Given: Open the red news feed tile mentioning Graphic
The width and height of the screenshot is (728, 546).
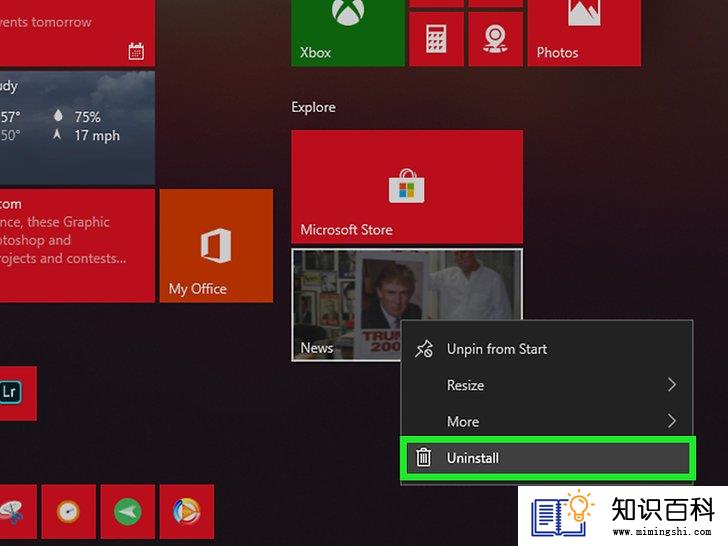Looking at the screenshot, I should pos(77,246).
